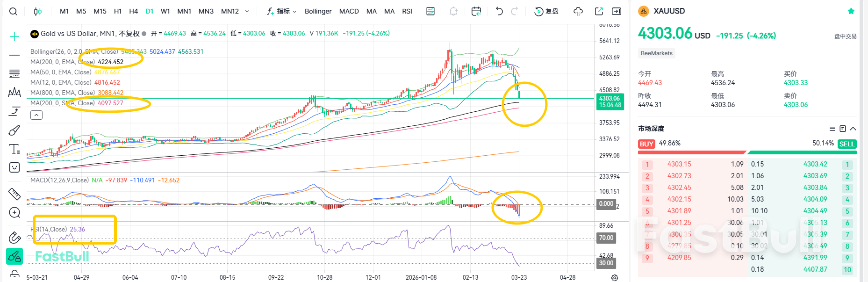Undo the last chart action
868x282 pixels.
pos(499,11)
